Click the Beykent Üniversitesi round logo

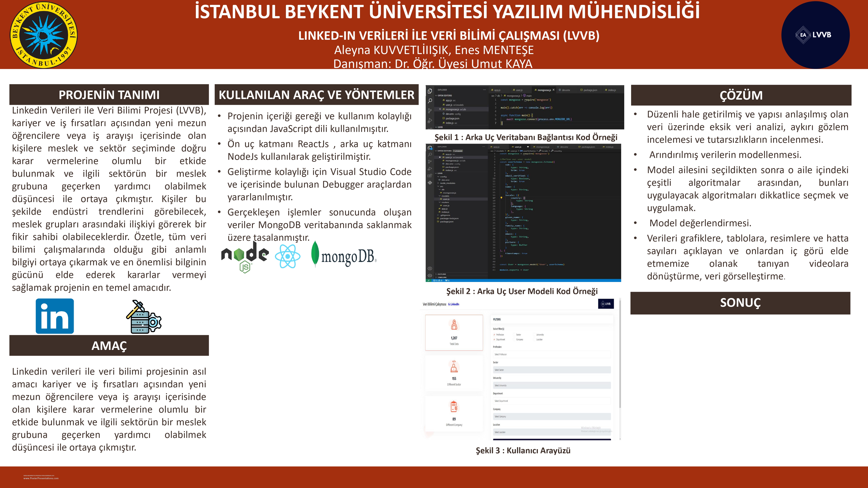point(44,35)
